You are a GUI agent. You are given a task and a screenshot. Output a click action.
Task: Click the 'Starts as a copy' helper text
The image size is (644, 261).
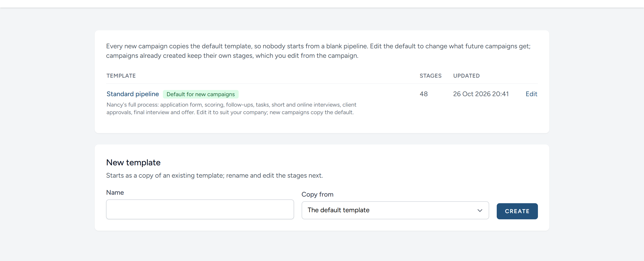point(214,175)
